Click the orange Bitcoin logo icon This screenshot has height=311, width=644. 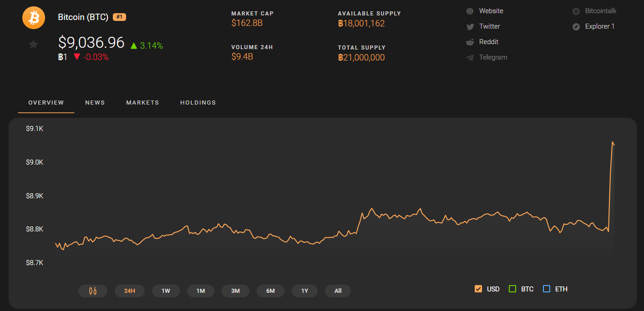[x=34, y=18]
